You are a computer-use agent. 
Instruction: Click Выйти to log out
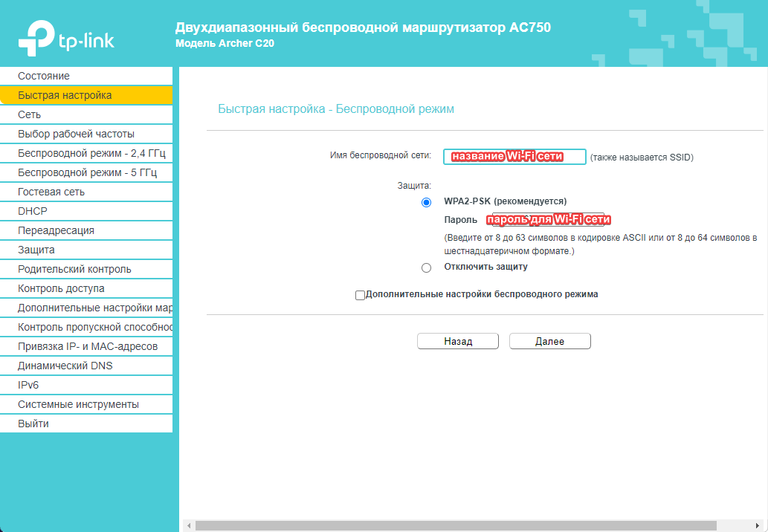tap(33, 424)
